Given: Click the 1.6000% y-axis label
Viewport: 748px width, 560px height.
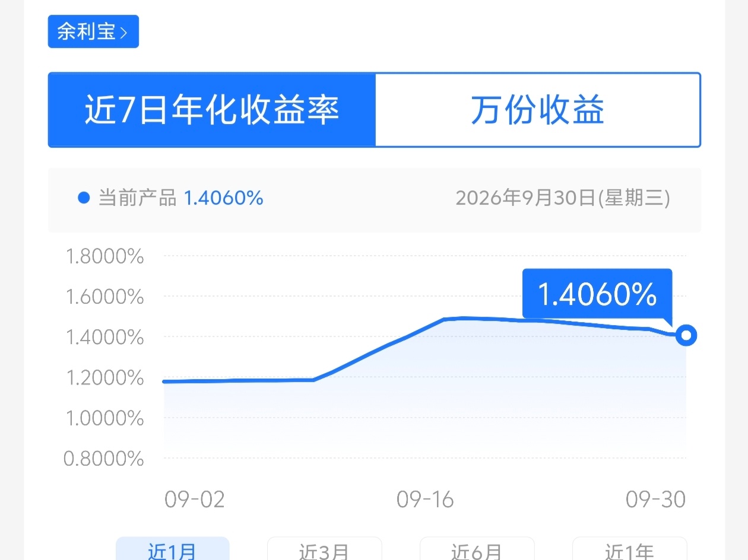Looking at the screenshot, I should (x=104, y=297).
